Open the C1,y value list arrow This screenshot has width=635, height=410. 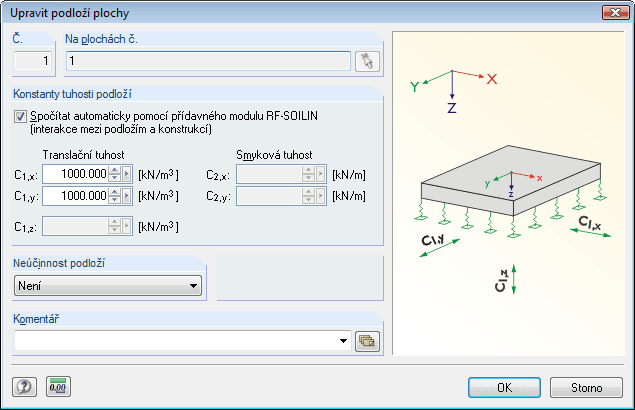click(127, 196)
